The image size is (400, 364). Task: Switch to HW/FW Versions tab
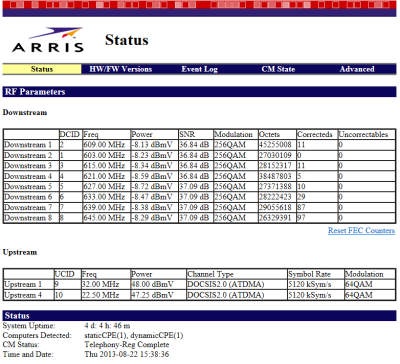(x=121, y=69)
